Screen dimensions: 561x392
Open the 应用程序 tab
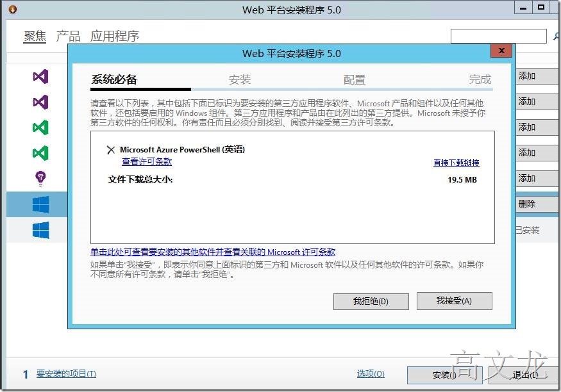tap(115, 36)
